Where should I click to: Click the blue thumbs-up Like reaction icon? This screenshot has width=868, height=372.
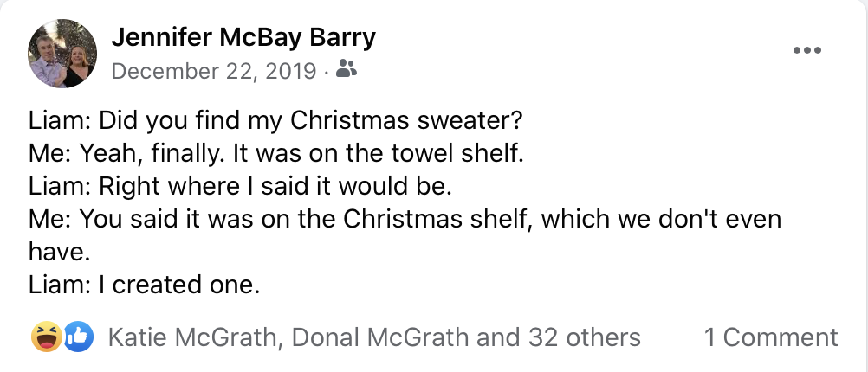(x=77, y=337)
